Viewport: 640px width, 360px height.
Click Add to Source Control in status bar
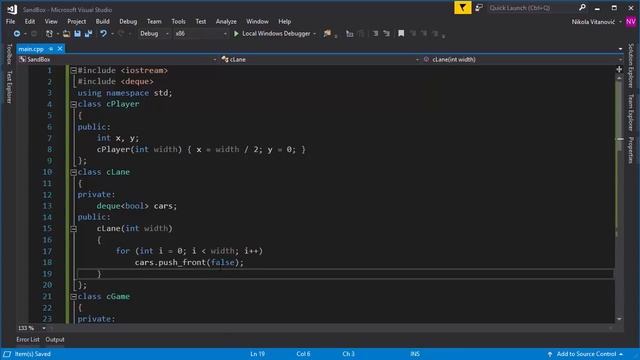click(585, 354)
